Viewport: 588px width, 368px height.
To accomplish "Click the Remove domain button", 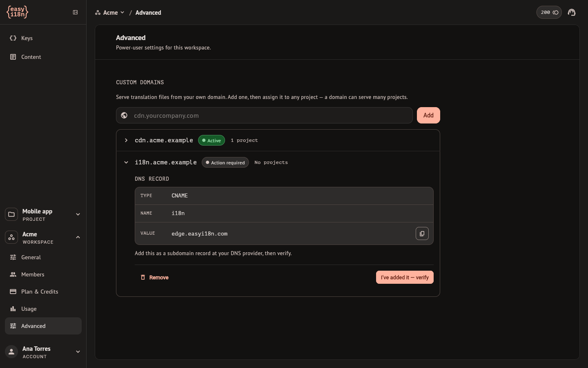I will pyautogui.click(x=155, y=277).
